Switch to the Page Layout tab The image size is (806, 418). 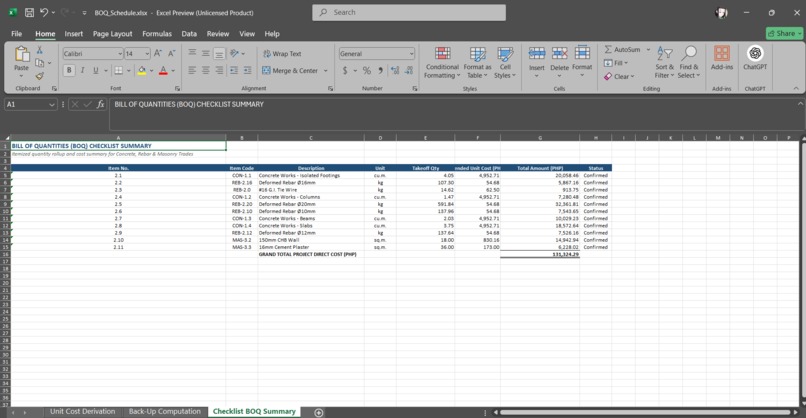click(113, 33)
